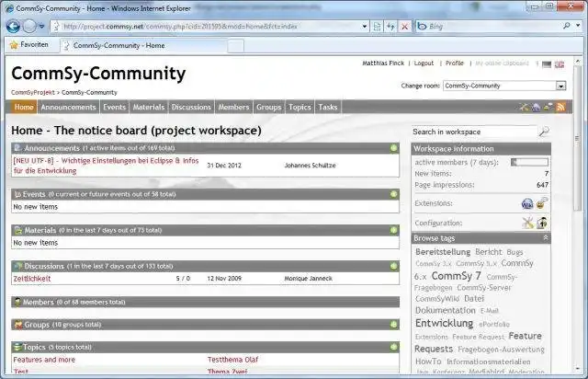The height and width of the screenshot is (379, 588).
Task: Open the room account configuration icon
Action: pyautogui.click(x=542, y=223)
